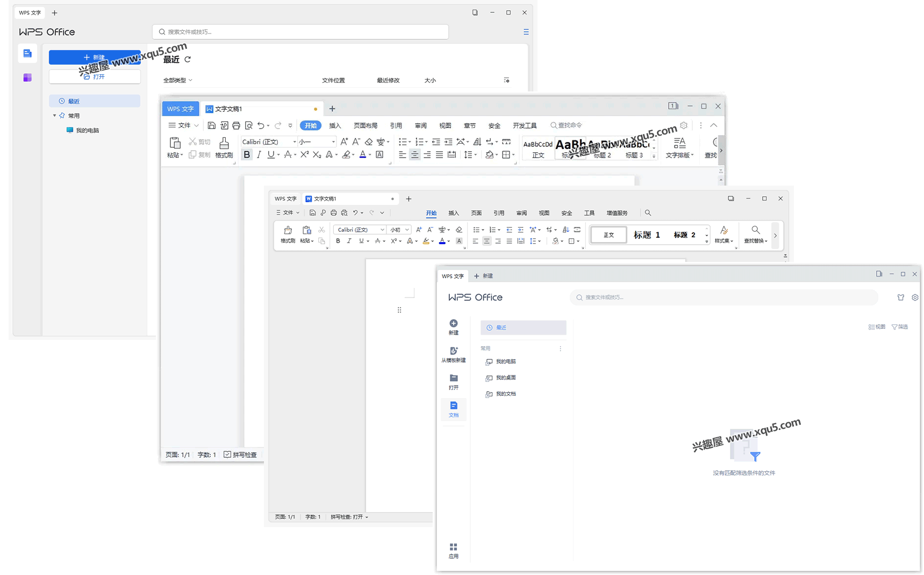The width and height of the screenshot is (924, 575).
Task: Click blue font color button in 增值服务 window
Action: 442,241
